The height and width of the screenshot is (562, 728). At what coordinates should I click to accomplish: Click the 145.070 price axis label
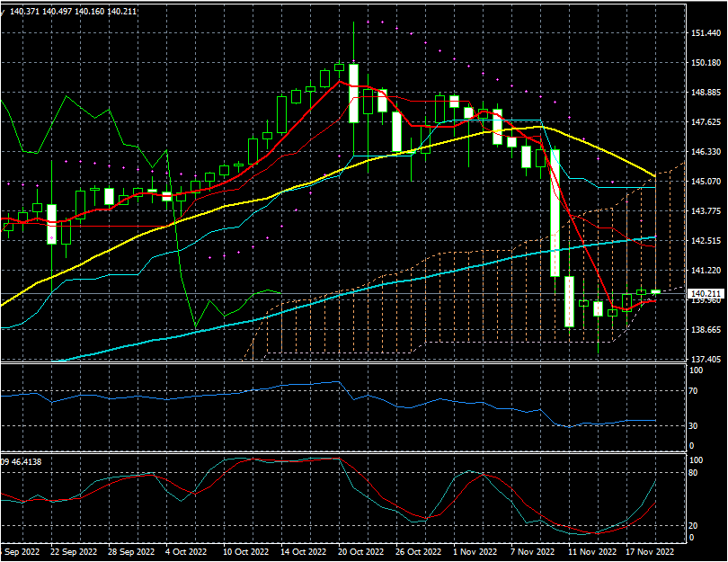coord(706,181)
